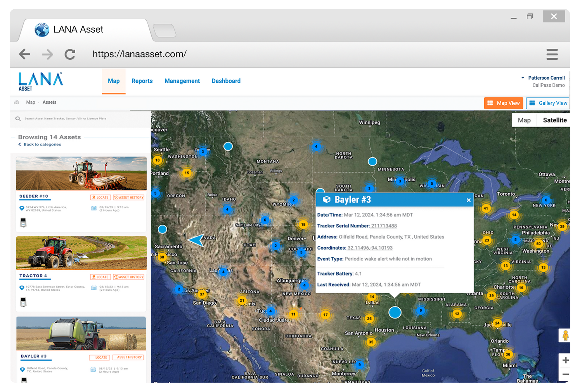Open tracker serial number 211713488 link
The image size is (582, 392).
pos(383,226)
